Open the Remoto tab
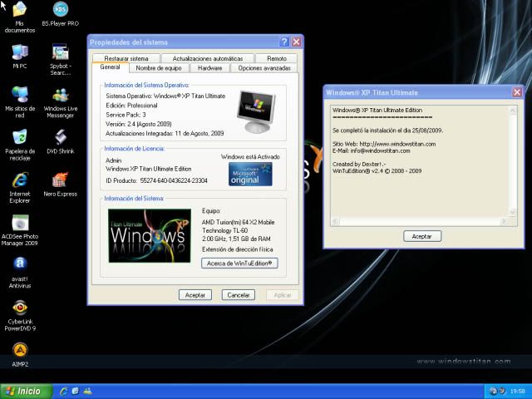 click(x=277, y=58)
